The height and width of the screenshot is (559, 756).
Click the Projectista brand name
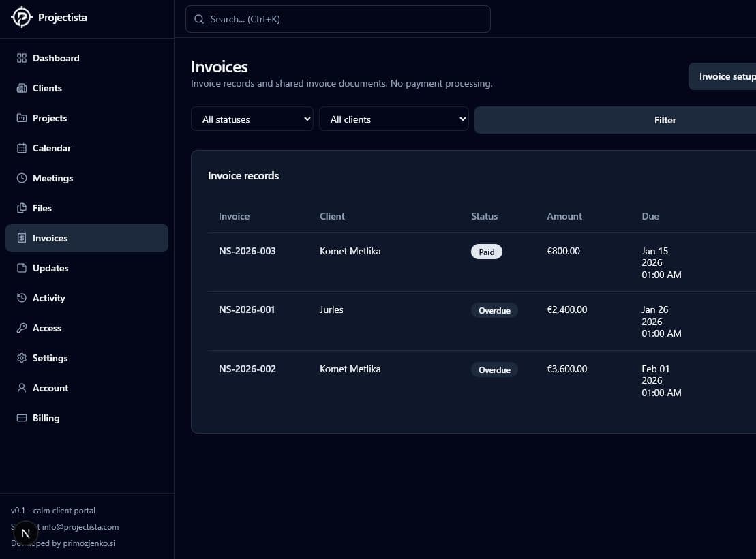click(63, 17)
